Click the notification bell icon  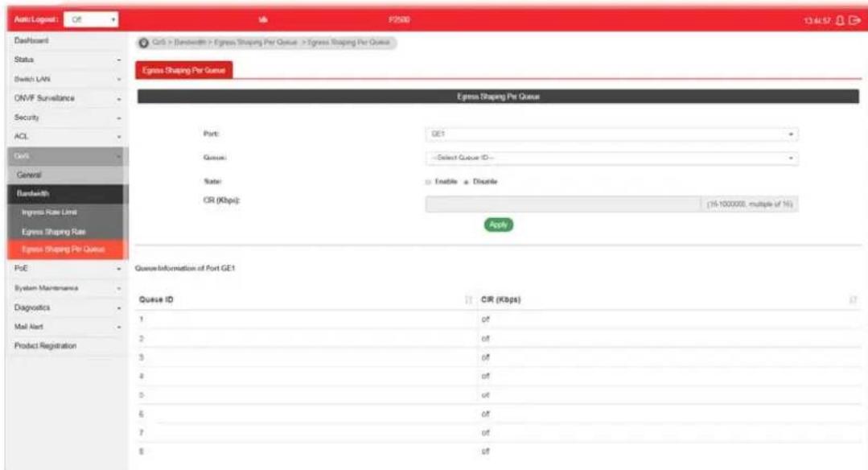pos(840,20)
